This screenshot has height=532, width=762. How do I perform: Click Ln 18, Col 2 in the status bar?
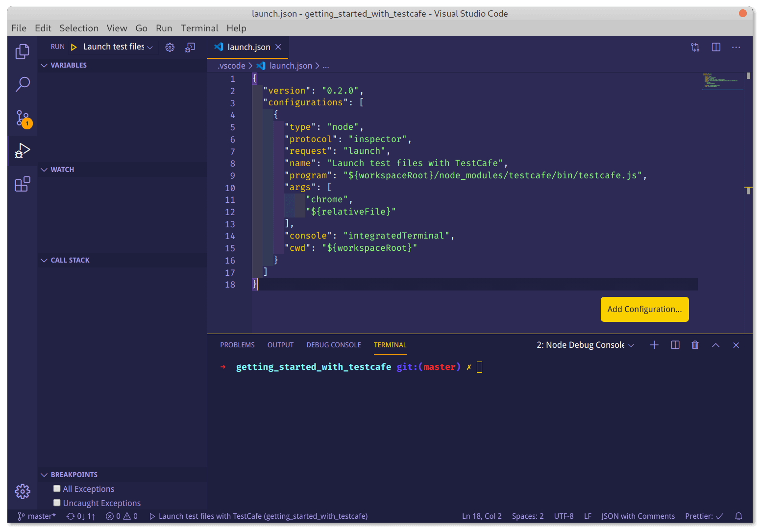point(482,516)
